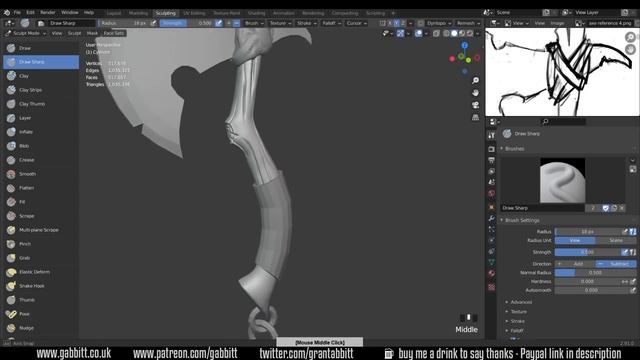Select the Clay brush tool
The height and width of the screenshot is (360, 640).
pos(41,76)
